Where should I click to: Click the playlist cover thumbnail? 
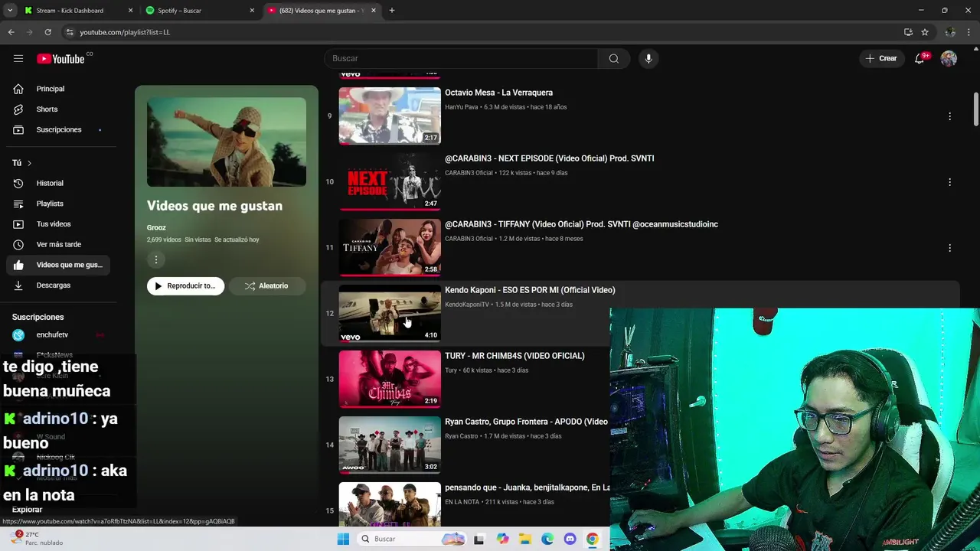[227, 142]
